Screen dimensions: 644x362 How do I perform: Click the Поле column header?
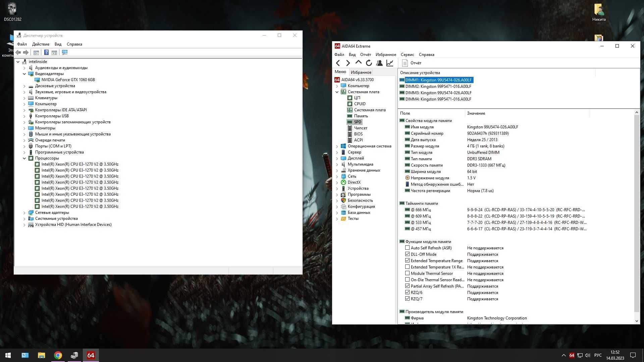click(431, 113)
